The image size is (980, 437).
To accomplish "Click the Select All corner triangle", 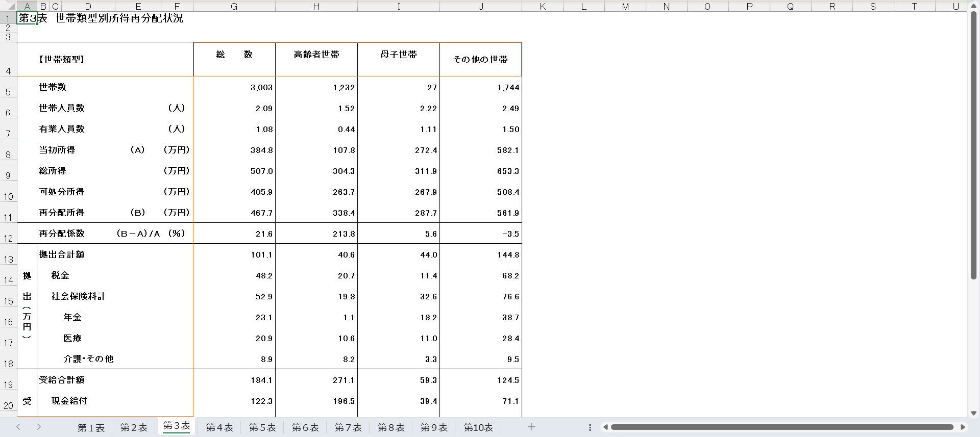I will click(11, 7).
